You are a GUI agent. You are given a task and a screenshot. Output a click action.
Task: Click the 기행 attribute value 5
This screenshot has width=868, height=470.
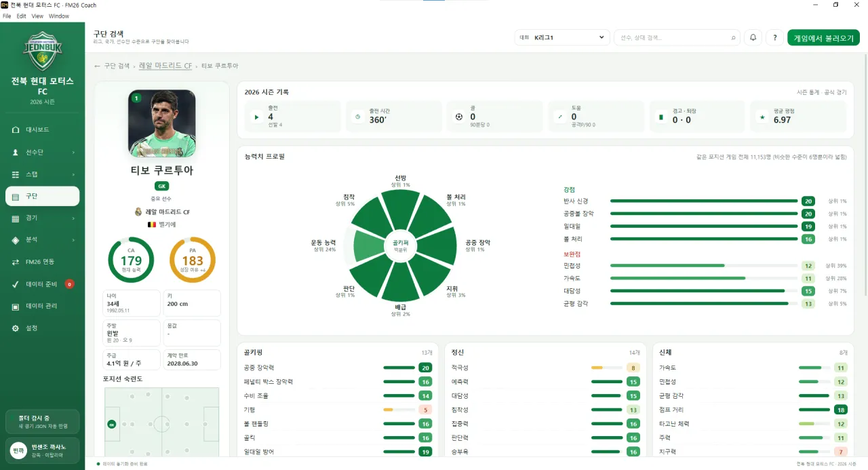(425, 410)
